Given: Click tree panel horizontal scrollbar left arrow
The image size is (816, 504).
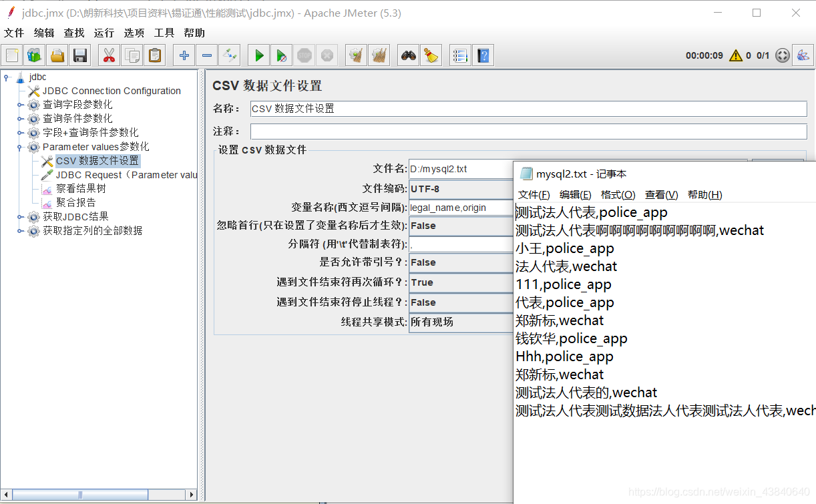Looking at the screenshot, I should click(x=6, y=495).
